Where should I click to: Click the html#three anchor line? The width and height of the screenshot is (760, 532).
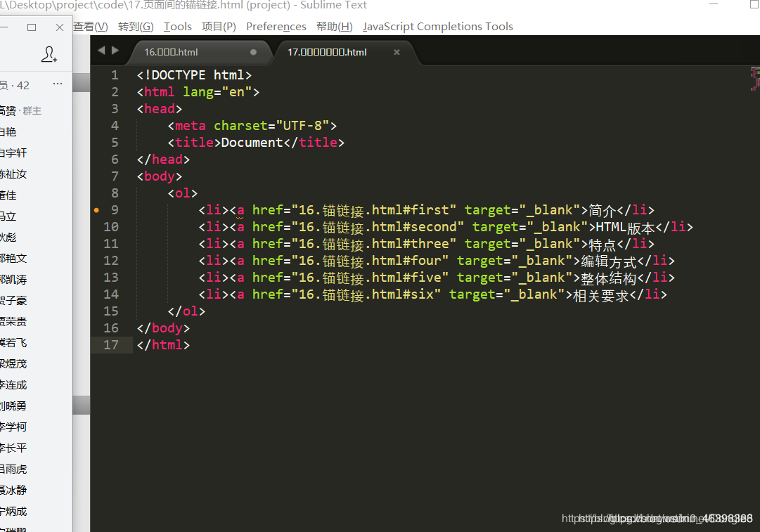point(427,244)
